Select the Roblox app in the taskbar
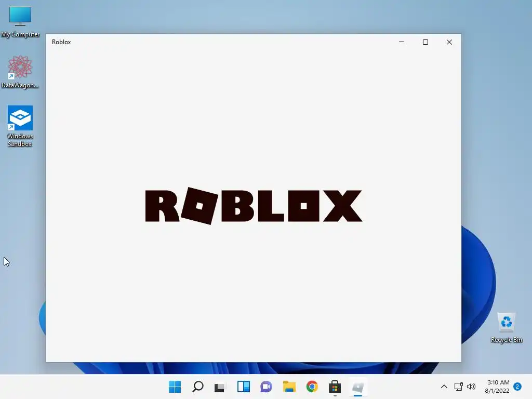532x399 pixels. [x=357, y=387]
